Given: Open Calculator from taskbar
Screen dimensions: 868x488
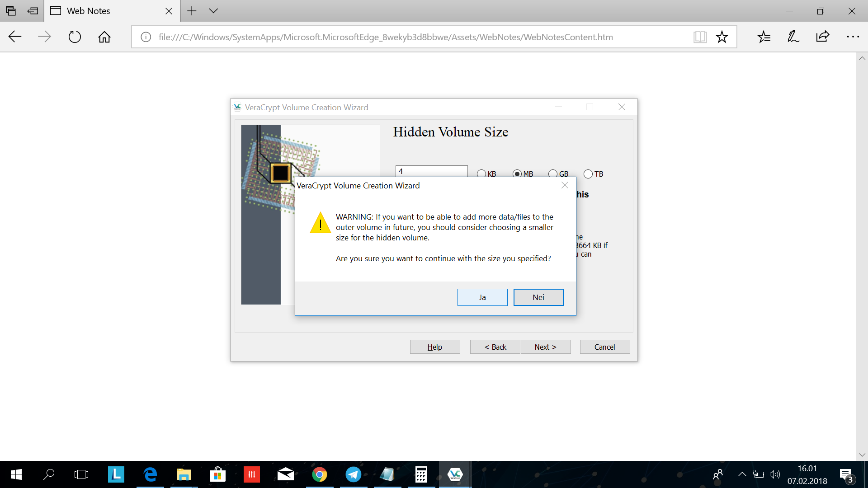Looking at the screenshot, I should pyautogui.click(x=421, y=474).
